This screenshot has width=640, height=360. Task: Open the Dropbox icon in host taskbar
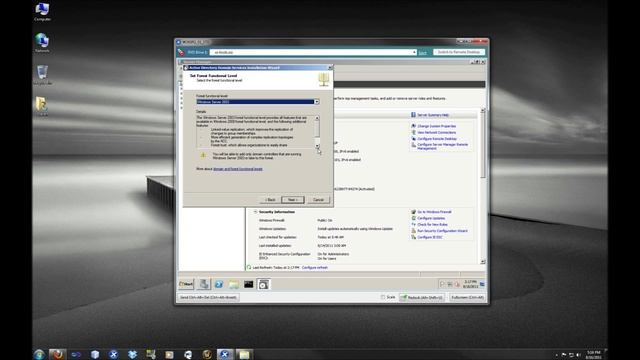click(132, 354)
